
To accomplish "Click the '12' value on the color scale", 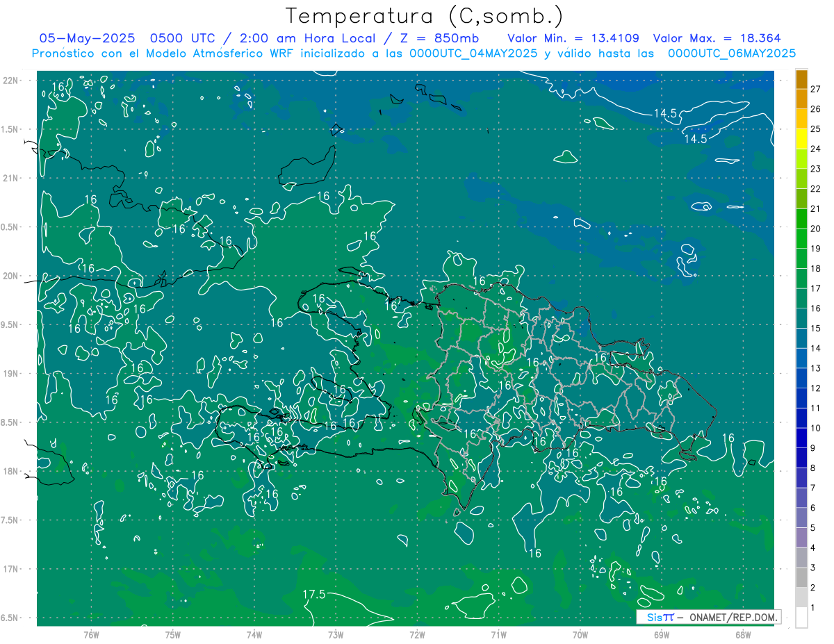I will pos(816,388).
